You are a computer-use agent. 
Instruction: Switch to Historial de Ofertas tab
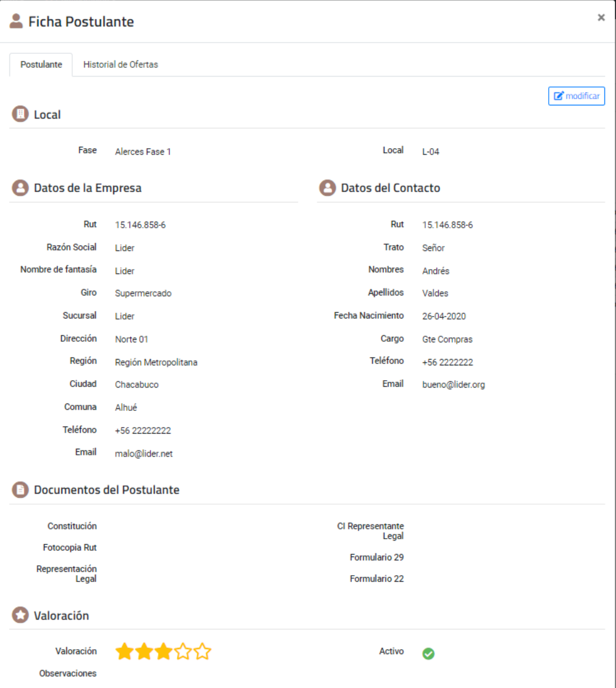pyautogui.click(x=121, y=65)
